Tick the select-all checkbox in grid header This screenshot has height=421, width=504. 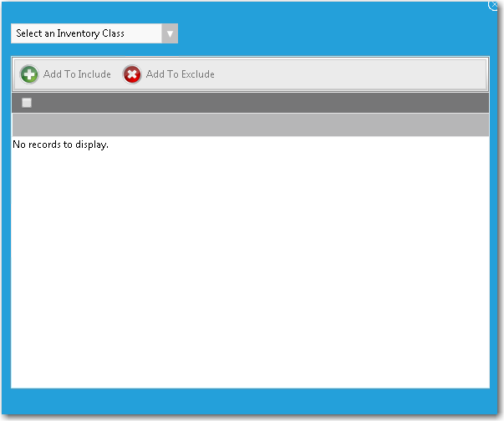tap(27, 103)
